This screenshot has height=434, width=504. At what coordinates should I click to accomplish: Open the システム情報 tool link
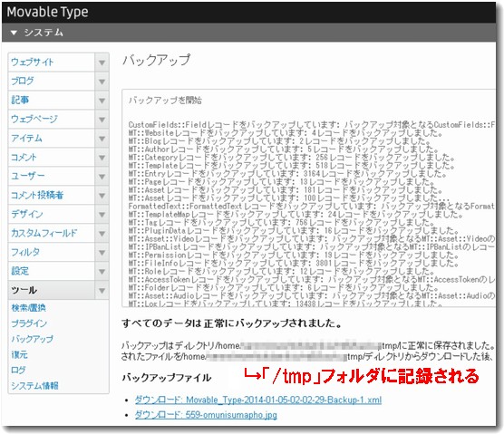(34, 385)
